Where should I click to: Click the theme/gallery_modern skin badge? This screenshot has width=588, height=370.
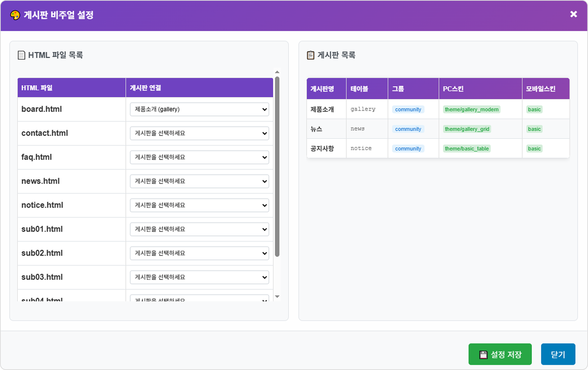tap(472, 109)
